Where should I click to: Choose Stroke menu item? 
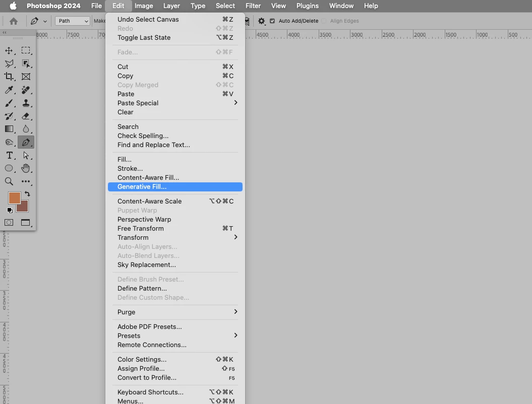(175, 168)
